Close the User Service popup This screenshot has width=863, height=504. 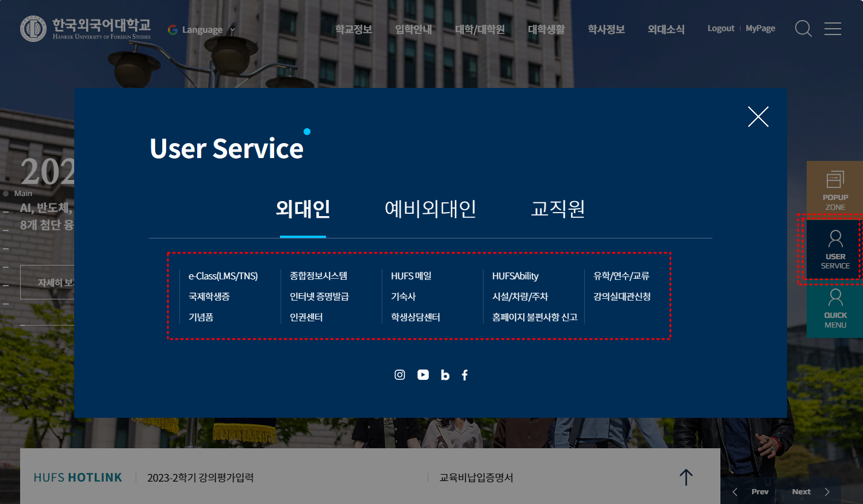tap(758, 117)
